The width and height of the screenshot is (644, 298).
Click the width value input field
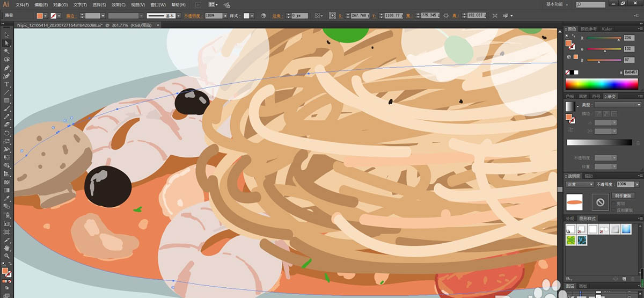coord(431,16)
